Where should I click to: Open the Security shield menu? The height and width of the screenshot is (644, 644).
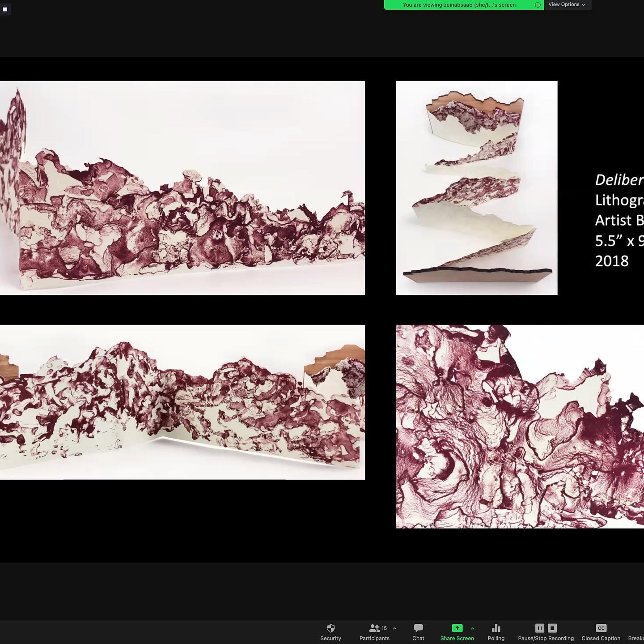coord(330,632)
